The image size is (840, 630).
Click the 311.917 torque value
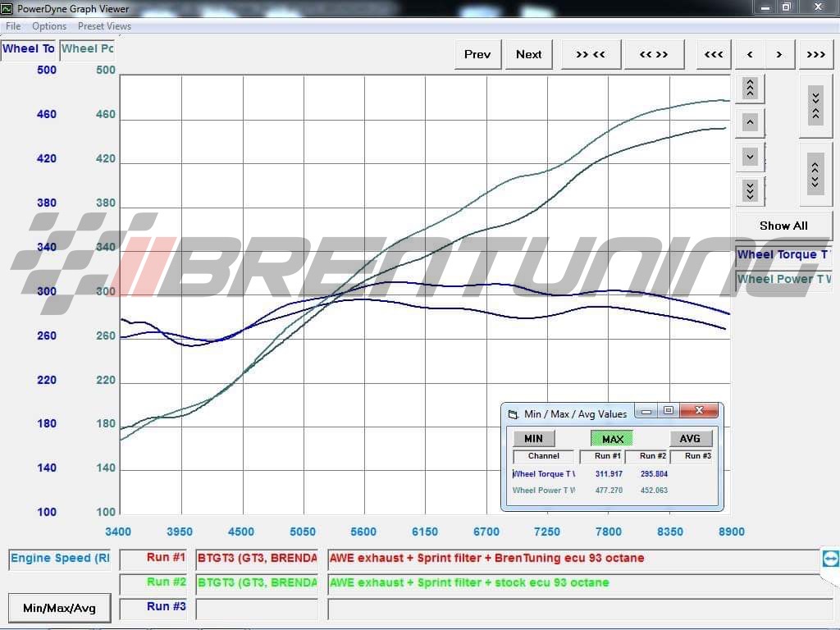click(609, 474)
